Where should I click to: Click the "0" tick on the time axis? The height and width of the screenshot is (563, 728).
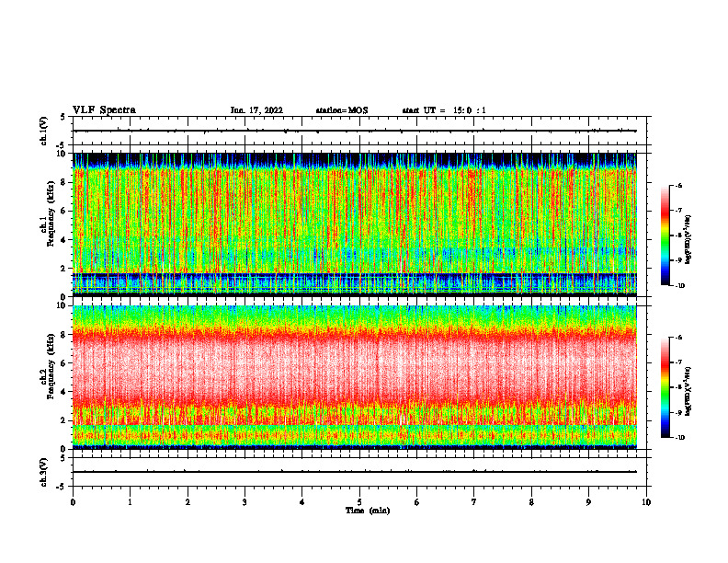(x=73, y=502)
